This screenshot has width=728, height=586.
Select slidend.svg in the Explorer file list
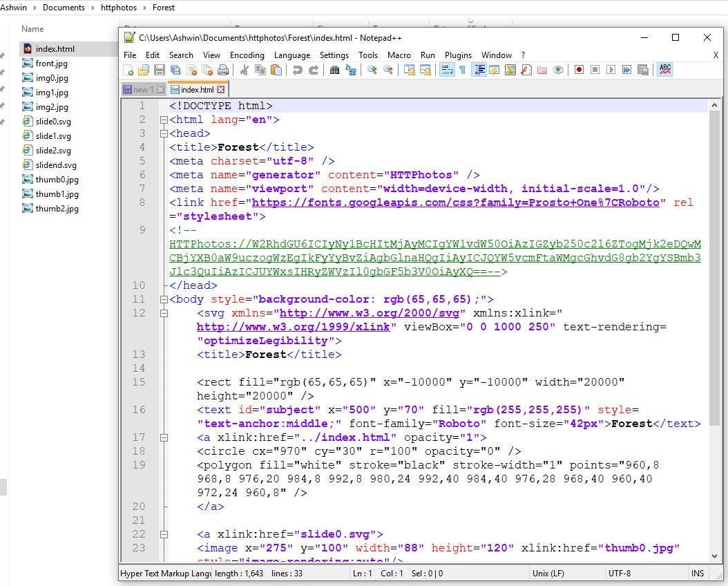point(56,165)
